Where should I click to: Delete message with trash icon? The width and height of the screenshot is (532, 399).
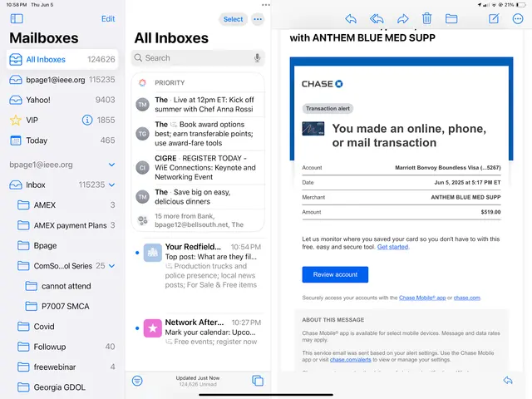426,18
